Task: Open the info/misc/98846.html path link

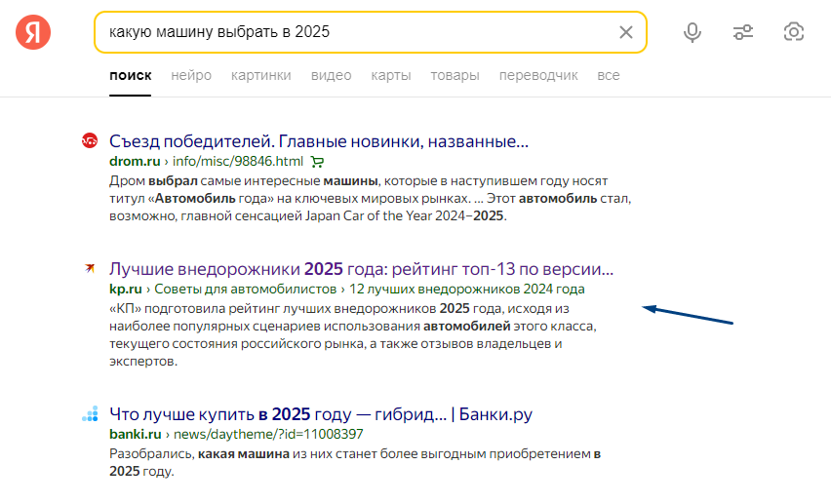Action: 238,161
